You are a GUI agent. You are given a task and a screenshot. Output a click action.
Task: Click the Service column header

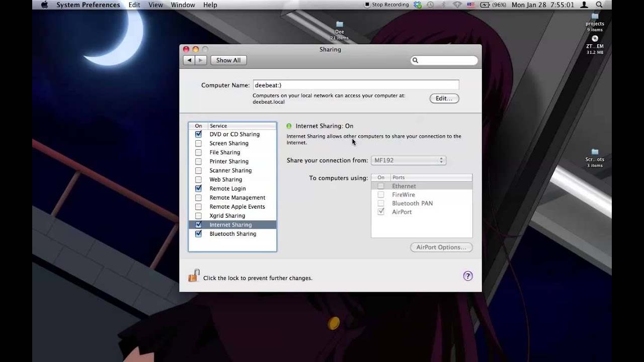pos(242,126)
